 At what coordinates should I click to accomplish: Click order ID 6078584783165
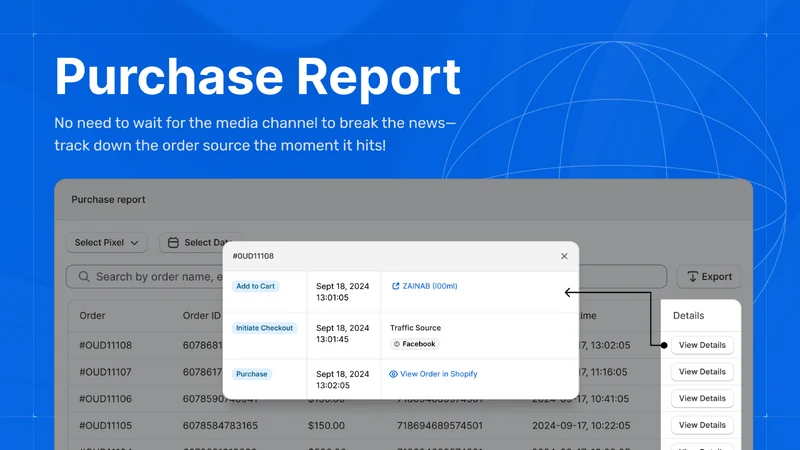tap(220, 425)
